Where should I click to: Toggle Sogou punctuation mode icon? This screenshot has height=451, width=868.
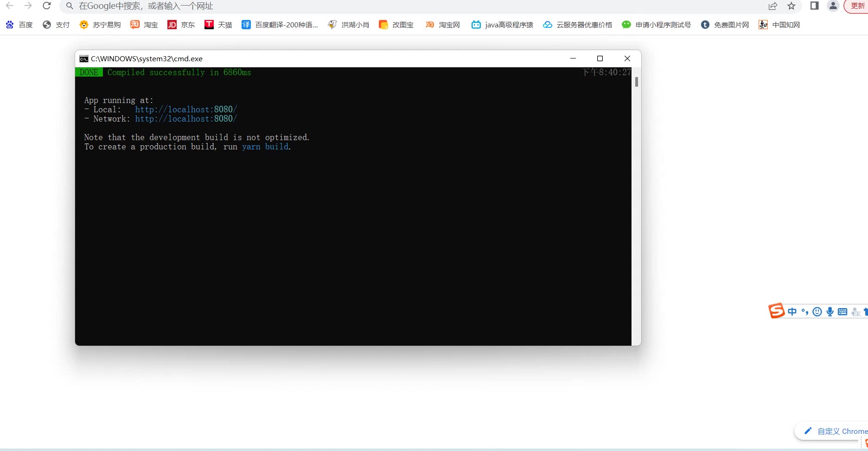[805, 312]
